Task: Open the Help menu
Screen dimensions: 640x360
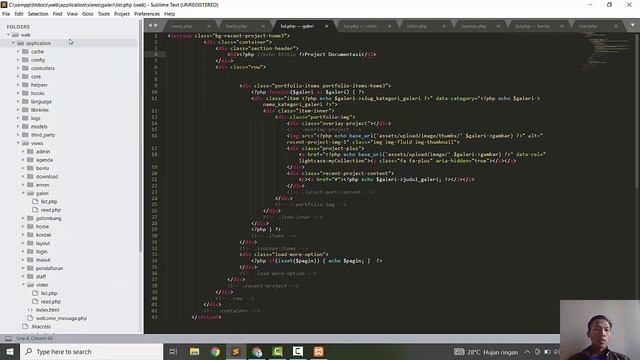Action: [x=169, y=13]
